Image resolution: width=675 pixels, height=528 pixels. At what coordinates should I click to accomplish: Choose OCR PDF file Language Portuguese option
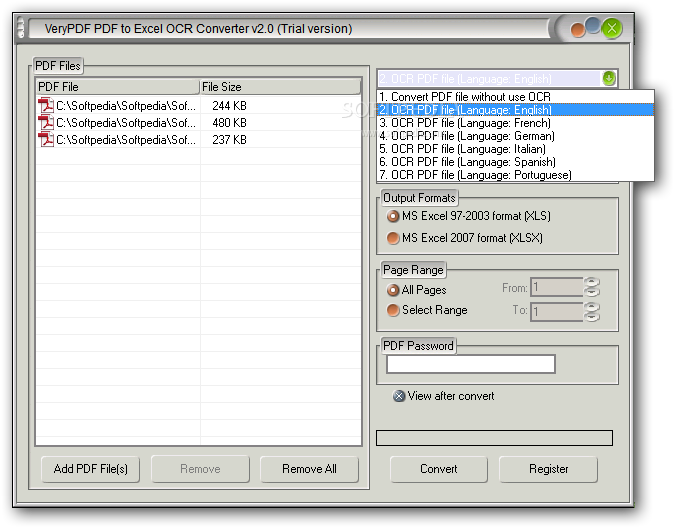[x=515, y=175]
